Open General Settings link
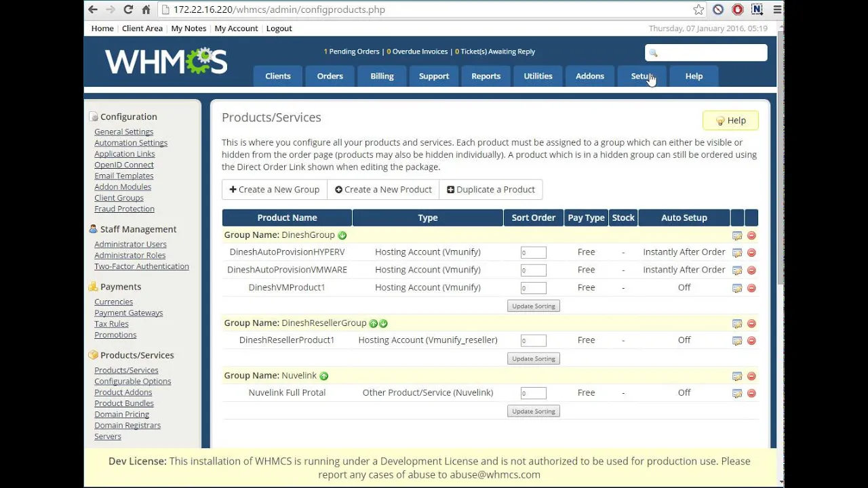 pos(124,132)
